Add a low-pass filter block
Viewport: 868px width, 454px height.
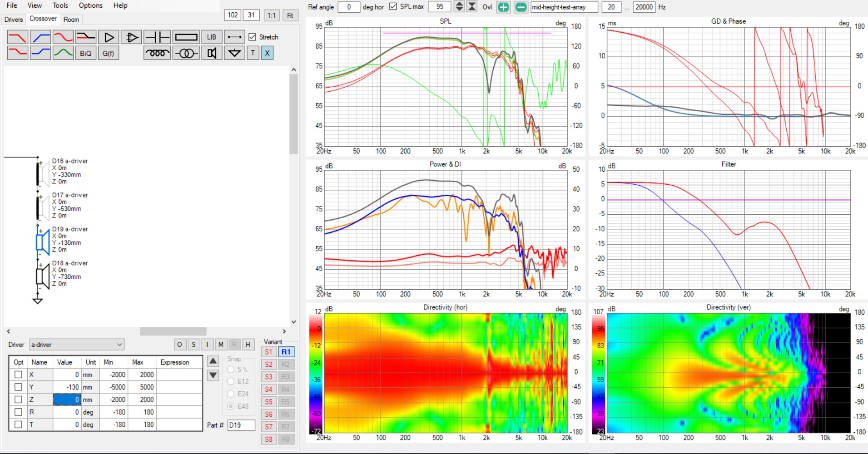pos(18,37)
